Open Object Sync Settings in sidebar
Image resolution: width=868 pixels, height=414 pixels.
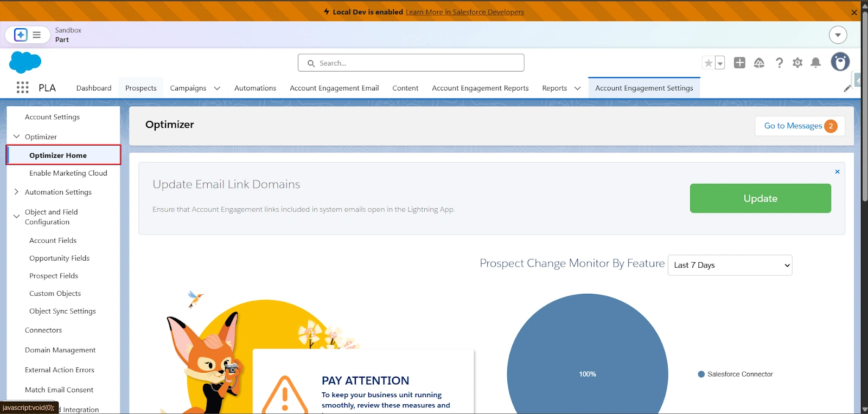pos(63,311)
